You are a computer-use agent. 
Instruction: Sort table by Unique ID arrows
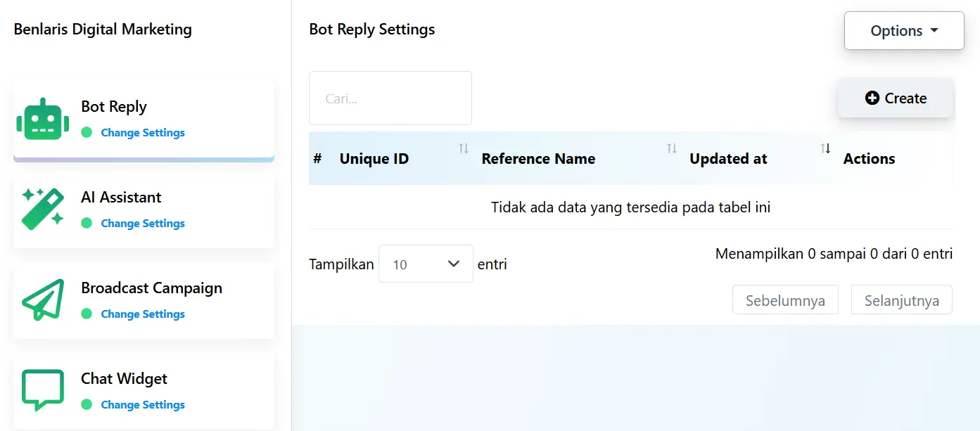[x=464, y=148]
